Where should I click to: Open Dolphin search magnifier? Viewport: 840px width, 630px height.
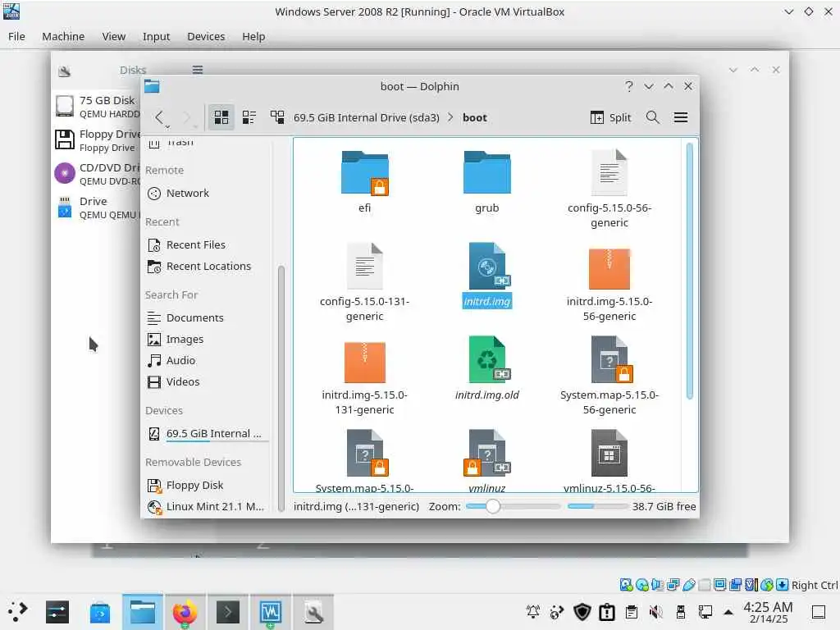[652, 117]
